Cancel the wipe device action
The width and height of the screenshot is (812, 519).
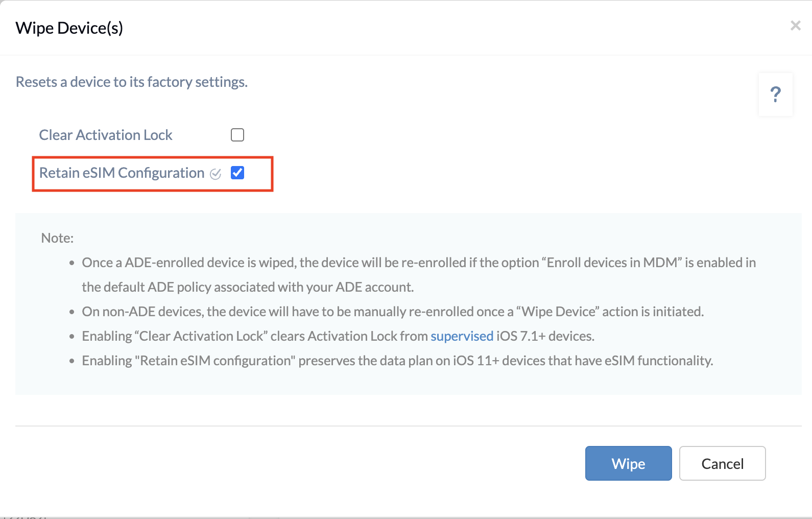coord(722,463)
